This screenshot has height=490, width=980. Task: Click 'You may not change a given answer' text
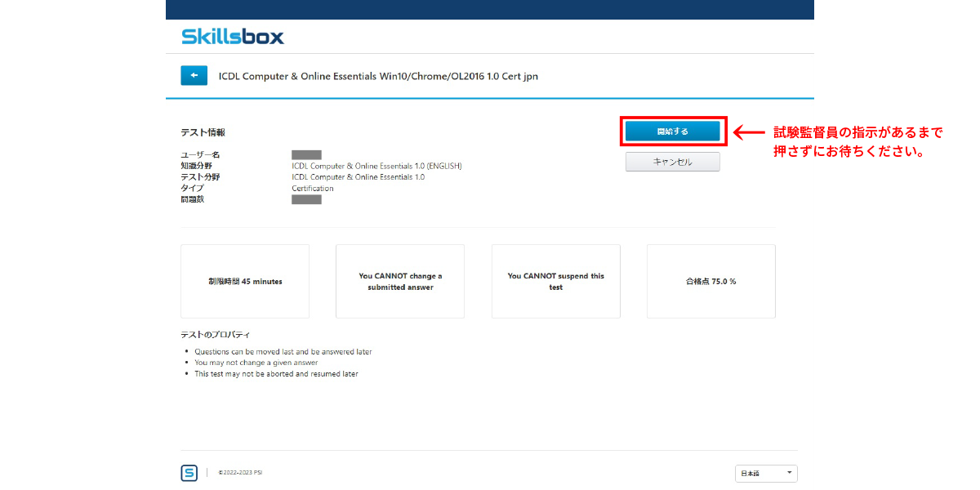pyautogui.click(x=256, y=363)
